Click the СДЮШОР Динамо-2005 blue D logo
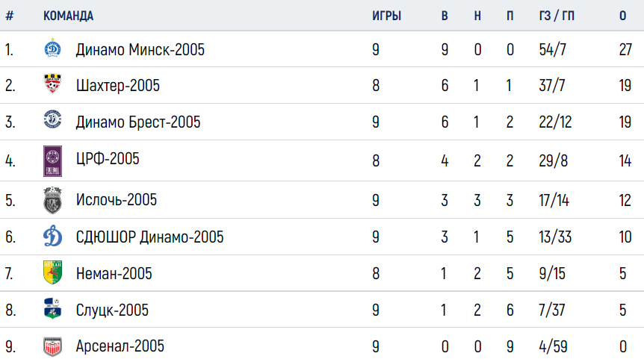The height and width of the screenshot is (362, 644). point(52,236)
